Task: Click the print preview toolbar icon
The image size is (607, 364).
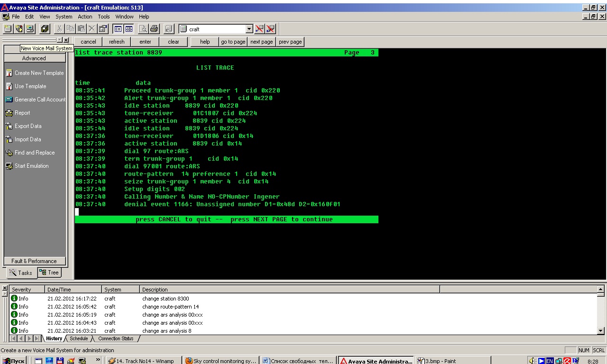Action: (x=143, y=29)
